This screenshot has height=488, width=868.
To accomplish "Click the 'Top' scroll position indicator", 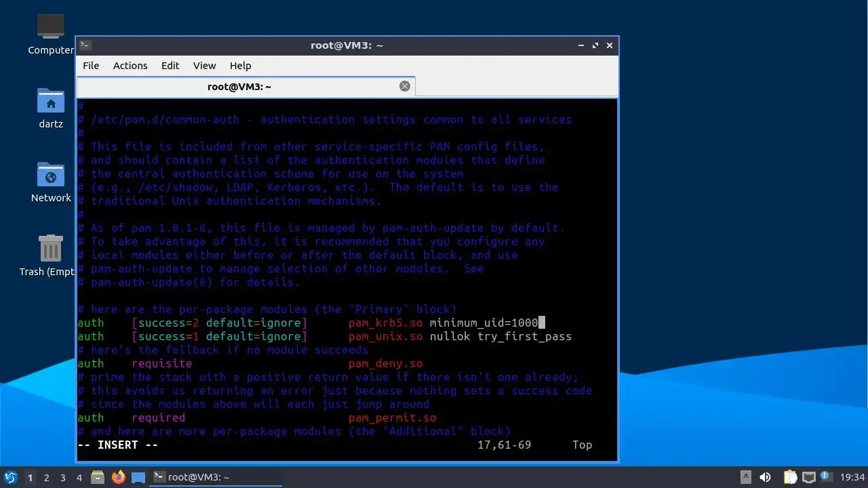I will [583, 445].
